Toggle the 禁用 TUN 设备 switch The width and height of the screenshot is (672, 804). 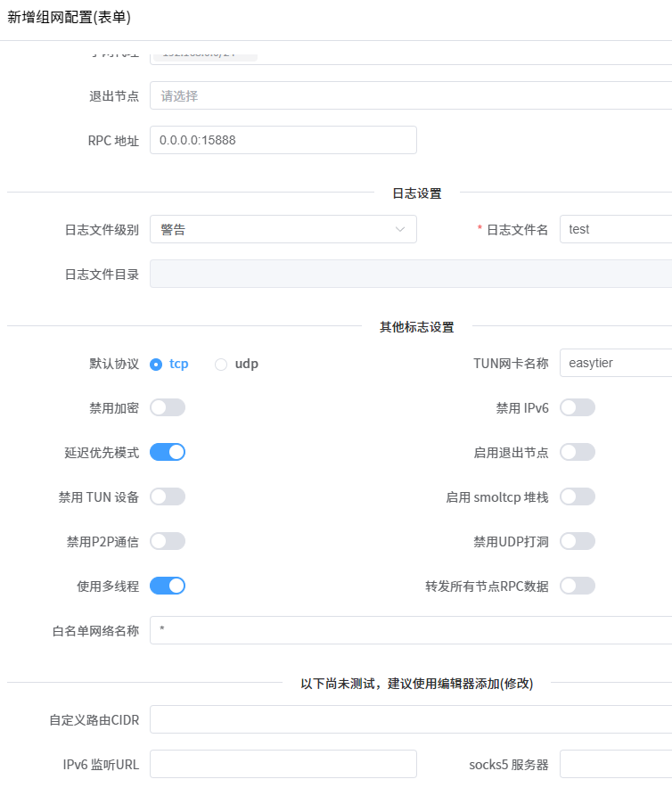168,496
